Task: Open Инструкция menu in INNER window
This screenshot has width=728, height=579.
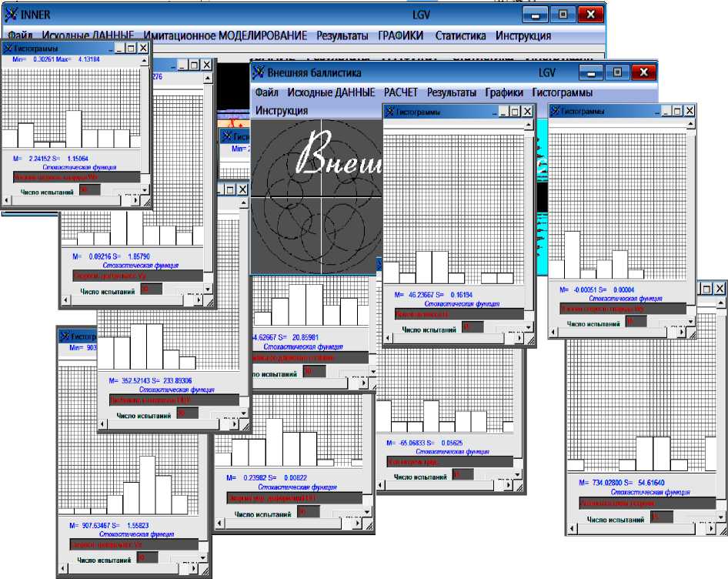Action: pos(523,35)
